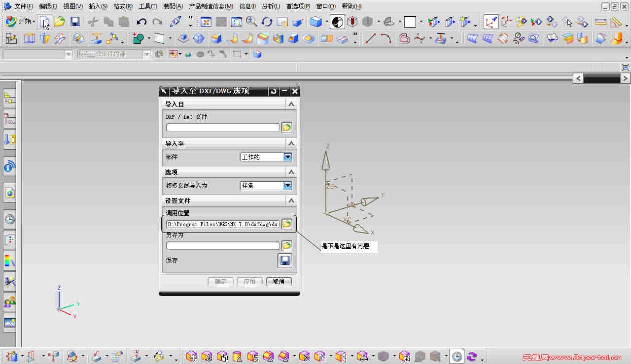Open the 帮助(H) menu
This screenshot has height=364, width=631.
pyautogui.click(x=351, y=6)
